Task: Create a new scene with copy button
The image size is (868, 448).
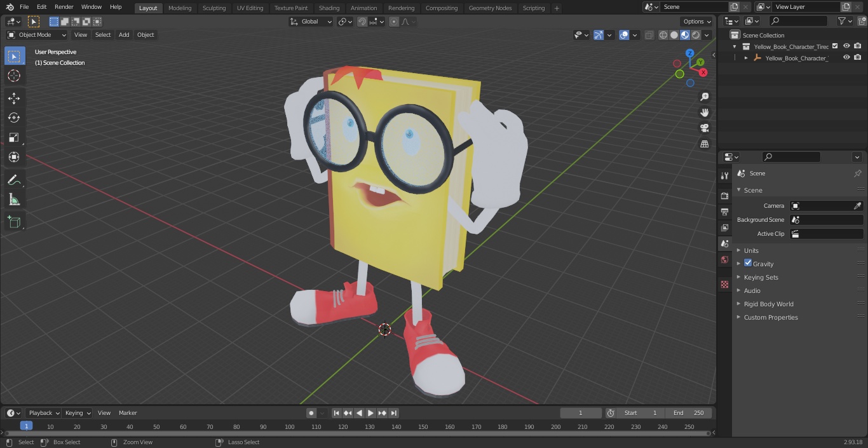Action: 735,7
